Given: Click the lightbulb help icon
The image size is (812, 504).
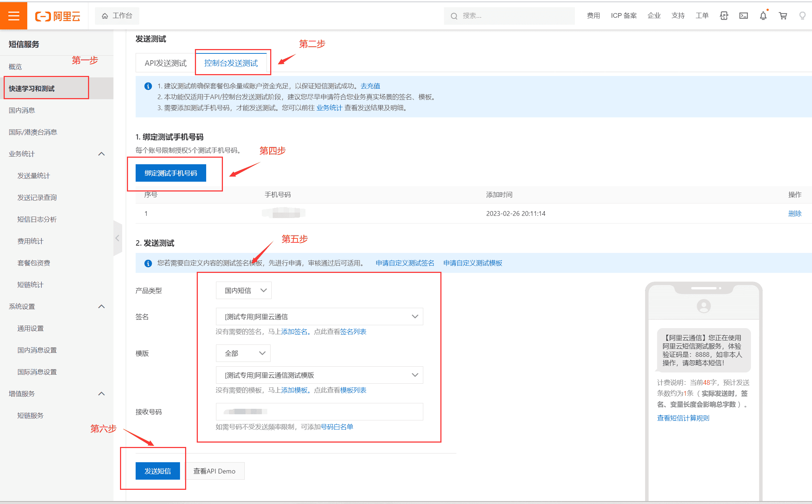Looking at the screenshot, I should pyautogui.click(x=802, y=16).
